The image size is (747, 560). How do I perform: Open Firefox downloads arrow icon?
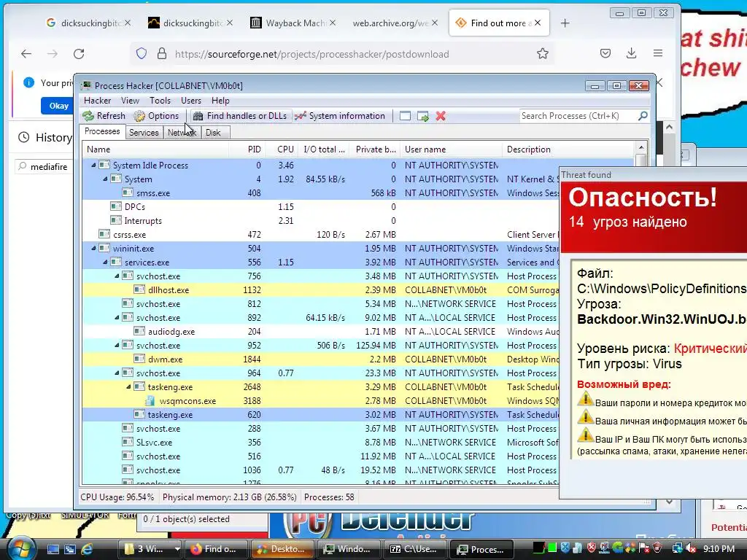coord(631,53)
